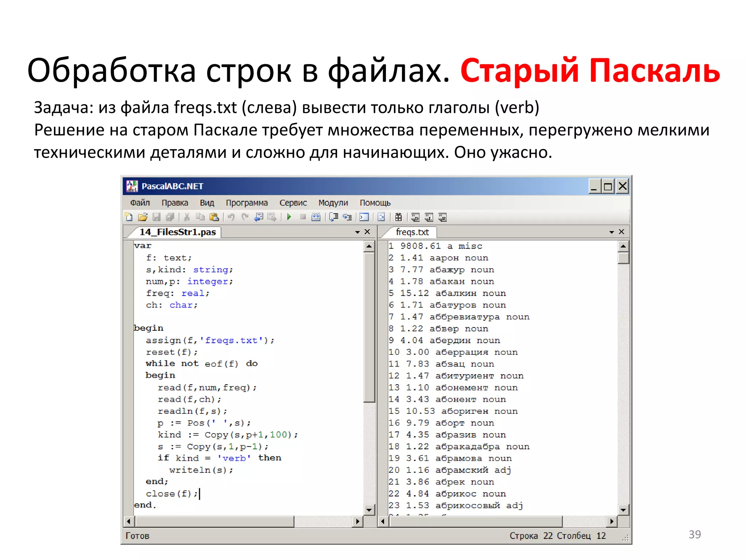Click the freqs.txt vertical scrollbar thumb
The image size is (747, 560).
point(623,258)
